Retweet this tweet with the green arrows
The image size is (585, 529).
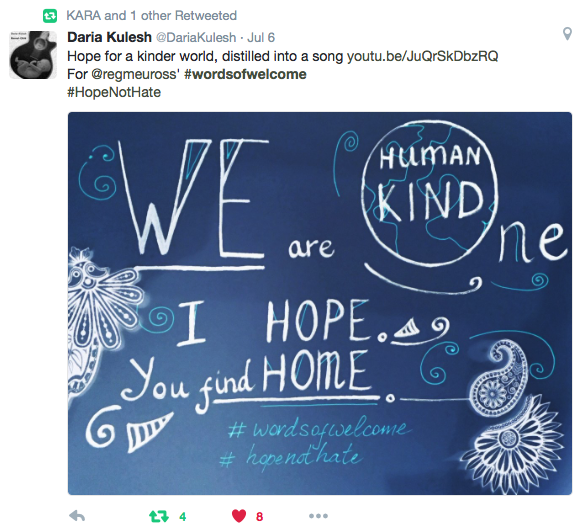pos(159,516)
